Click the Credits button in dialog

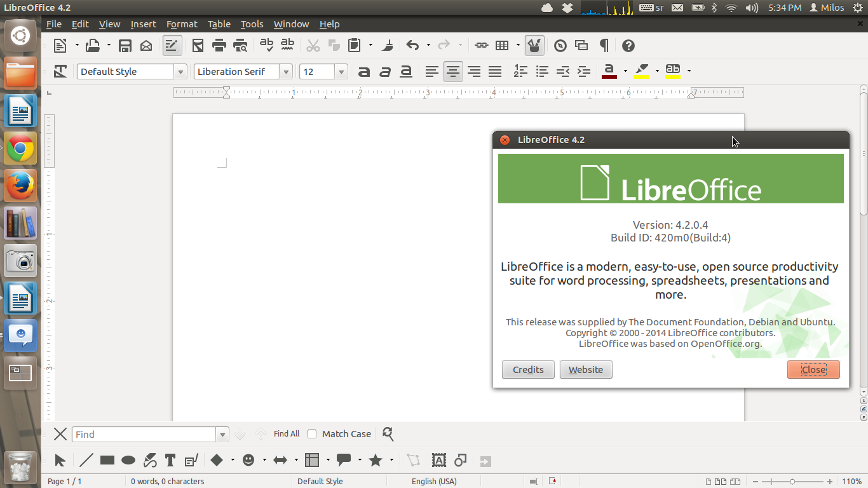[x=528, y=370]
